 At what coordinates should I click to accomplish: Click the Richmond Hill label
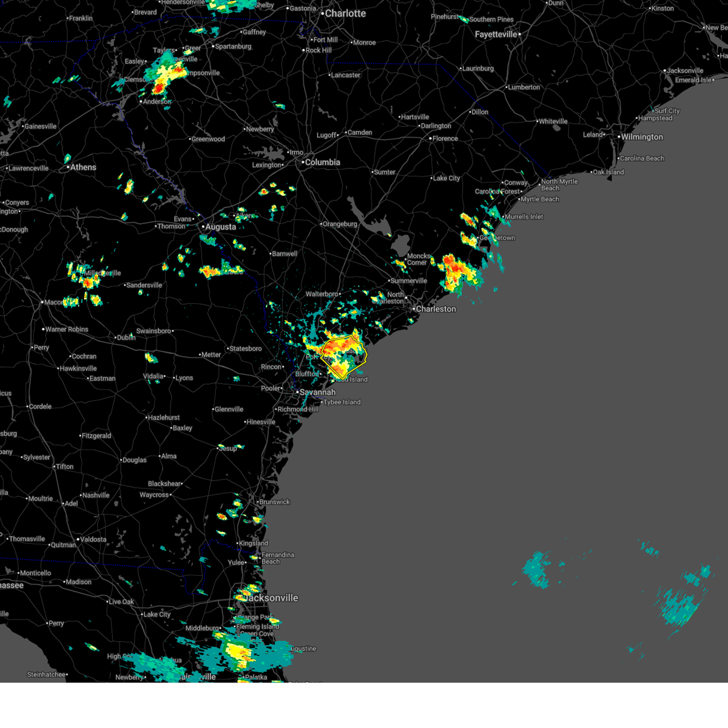[x=298, y=409]
